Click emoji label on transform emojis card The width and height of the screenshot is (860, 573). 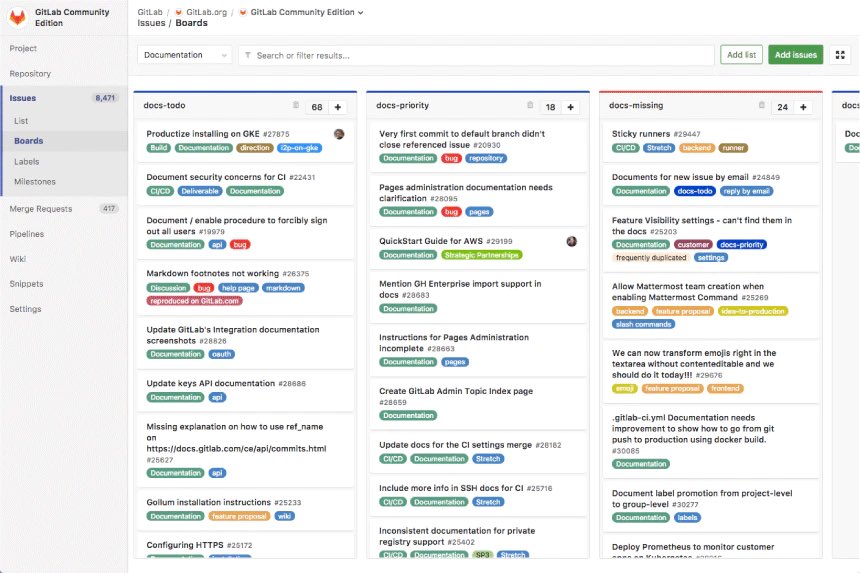[625, 389]
